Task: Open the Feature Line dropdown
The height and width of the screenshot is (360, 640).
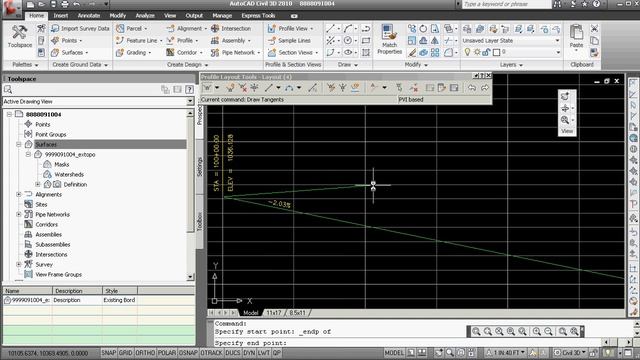Action: pos(139,40)
